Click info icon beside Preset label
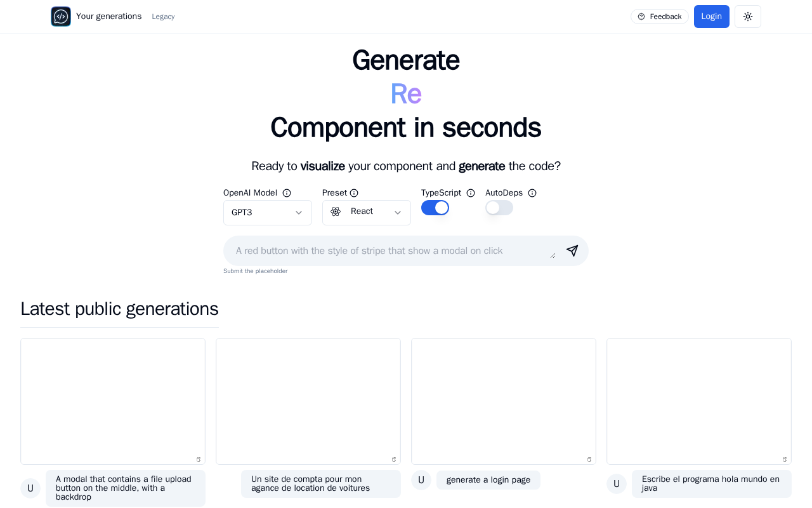Image resolution: width=812 pixels, height=508 pixels. [x=354, y=193]
